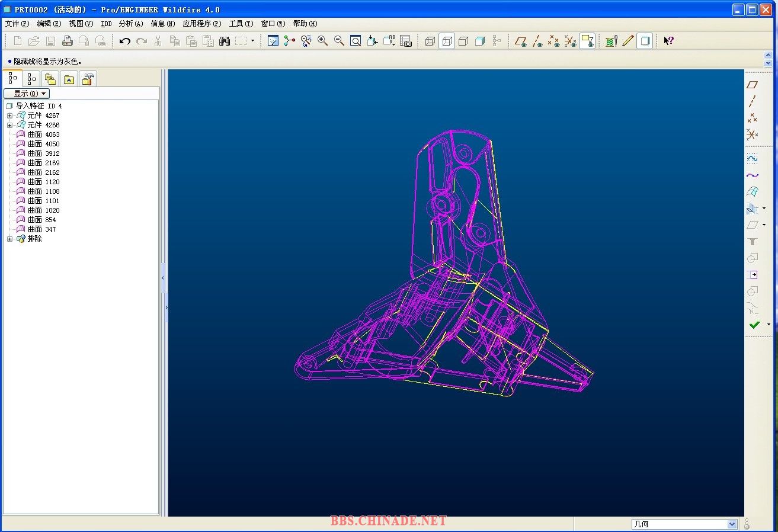Open dropdown arrow beside green checkmark
Viewport: 778px width, 532px height.
(769, 325)
